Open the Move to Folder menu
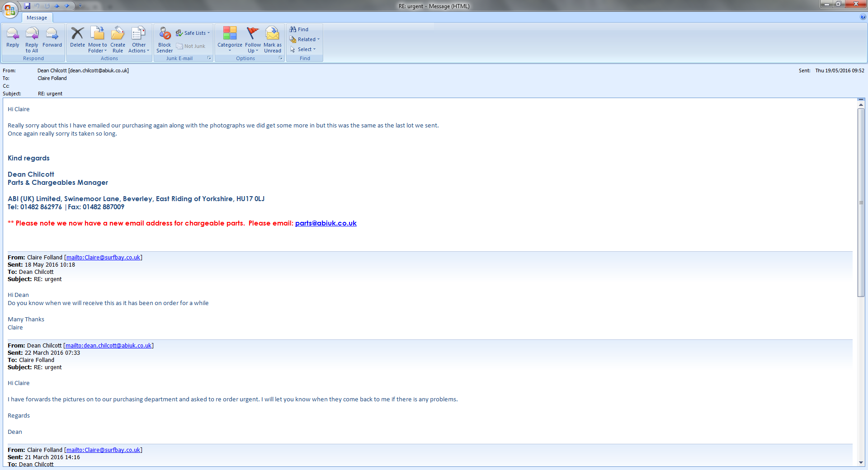 point(98,40)
